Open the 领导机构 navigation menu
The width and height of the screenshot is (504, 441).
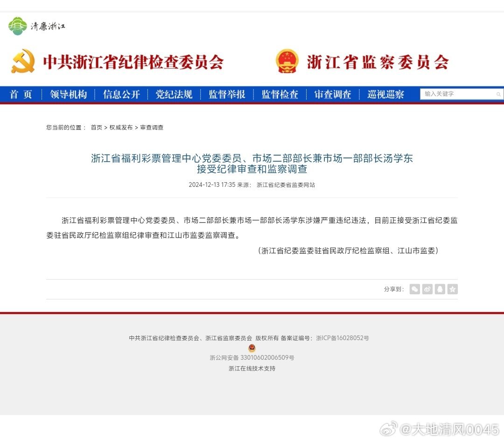coord(68,94)
